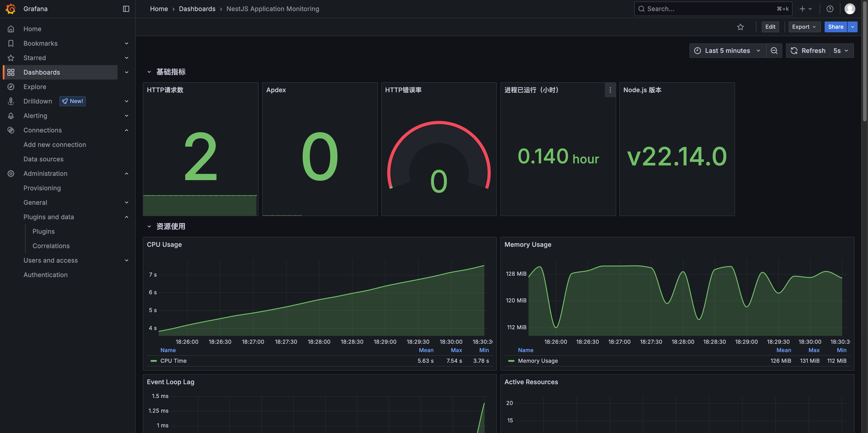Click the zoom out time range icon

[x=774, y=51]
